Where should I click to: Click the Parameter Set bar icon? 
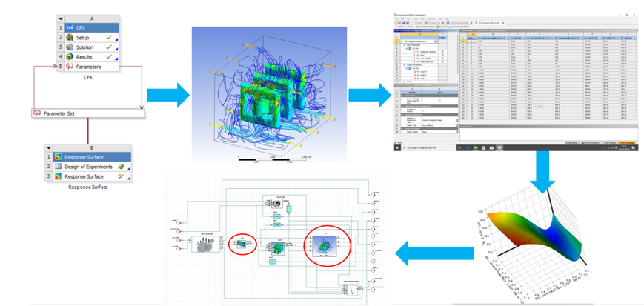(37, 113)
